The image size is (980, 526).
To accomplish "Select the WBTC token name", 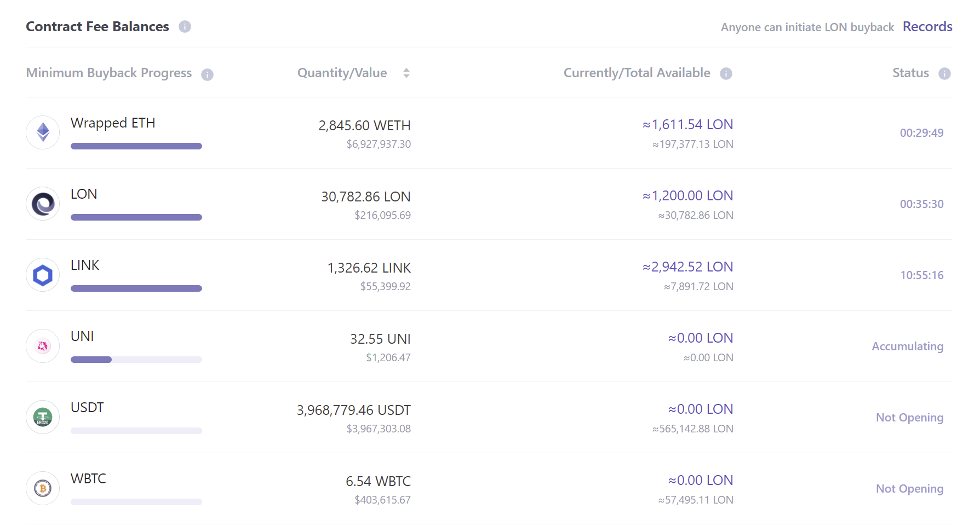I will click(x=88, y=479).
